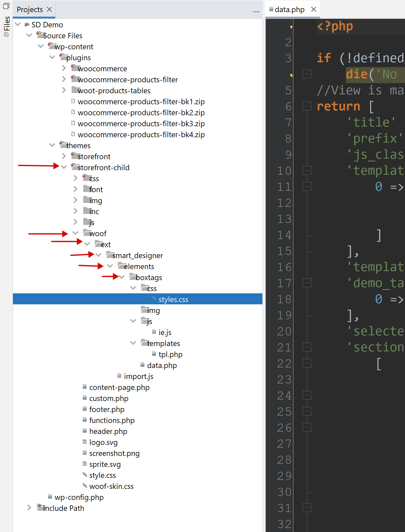
Task: Click the ie.js file icon
Action: coord(154,332)
